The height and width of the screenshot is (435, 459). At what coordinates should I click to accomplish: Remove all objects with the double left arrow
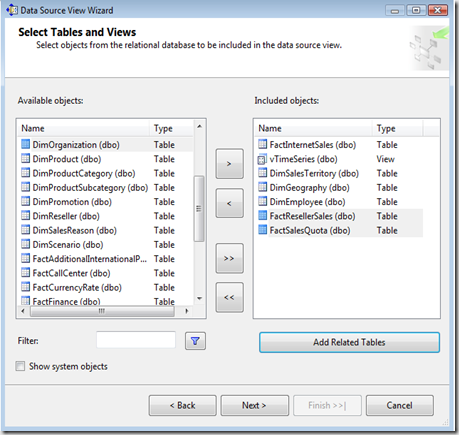pos(229,297)
